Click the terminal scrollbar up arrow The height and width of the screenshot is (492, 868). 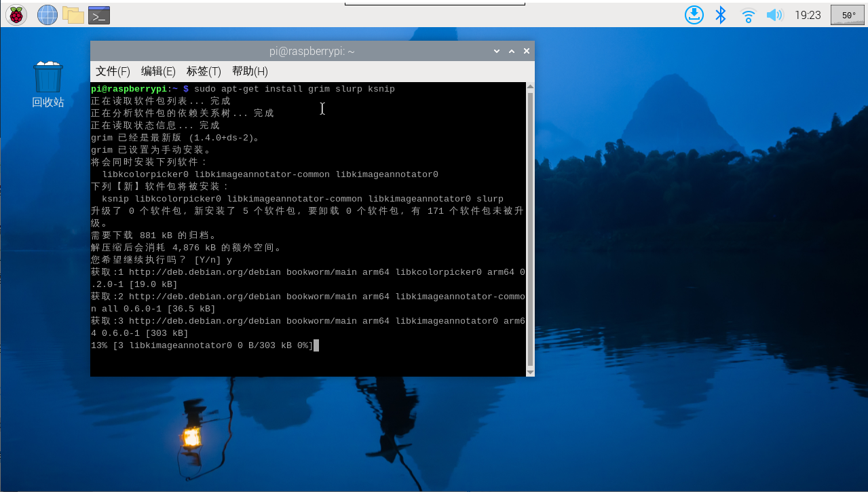tap(530, 88)
